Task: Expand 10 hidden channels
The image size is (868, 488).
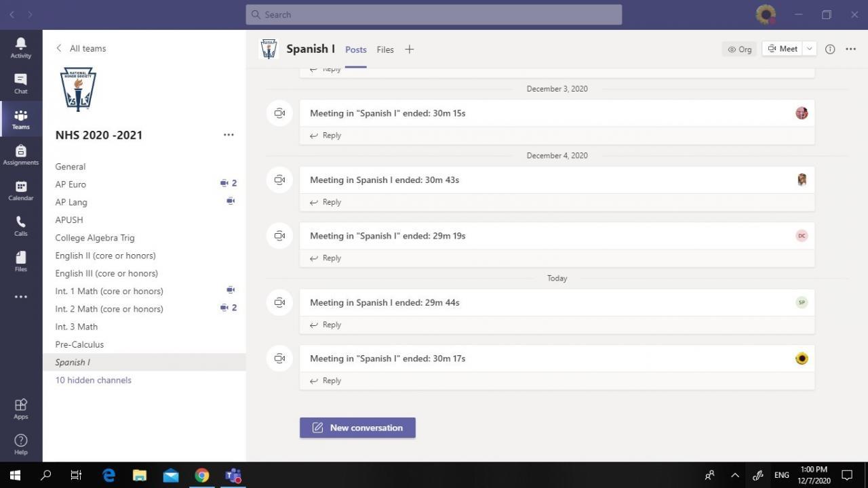Action: click(94, 380)
